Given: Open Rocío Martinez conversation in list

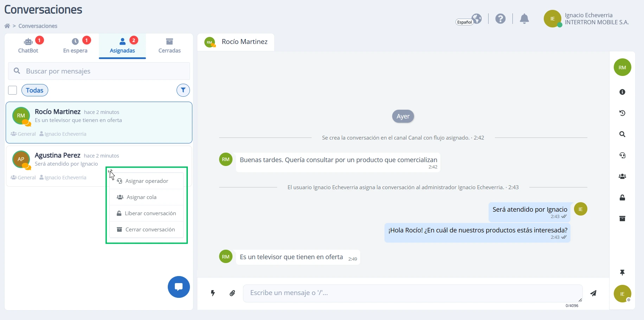Looking at the screenshot, I should tap(99, 122).
